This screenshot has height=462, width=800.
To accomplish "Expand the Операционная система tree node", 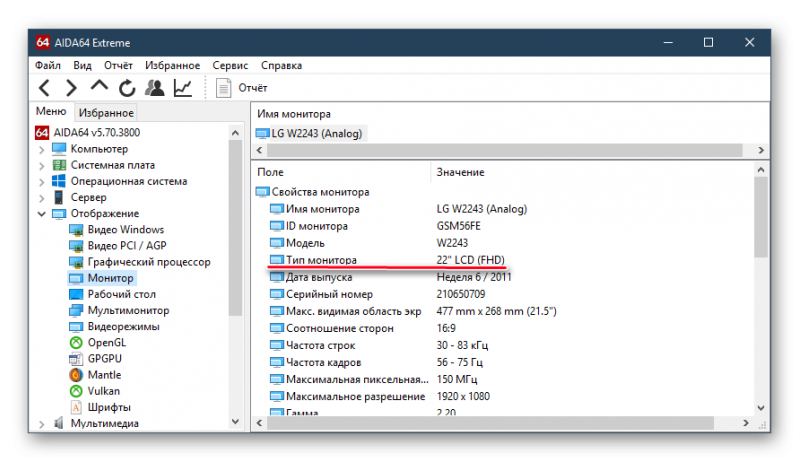I will point(42,182).
